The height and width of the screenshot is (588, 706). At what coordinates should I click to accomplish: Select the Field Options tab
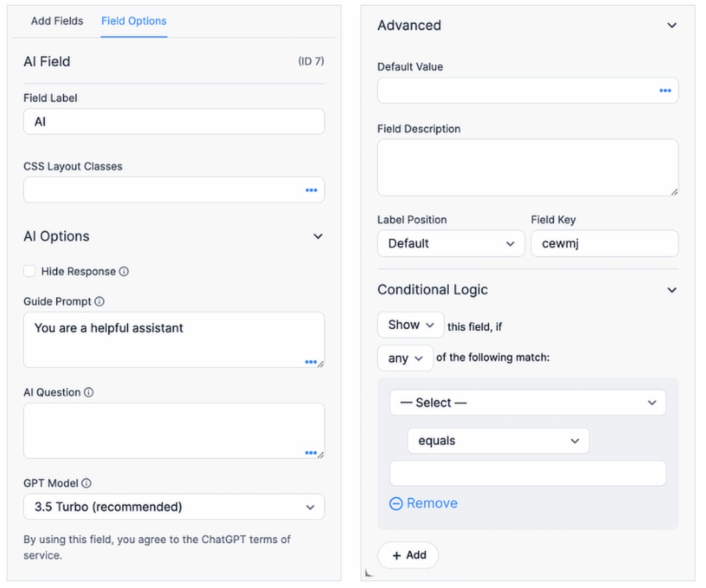134,21
